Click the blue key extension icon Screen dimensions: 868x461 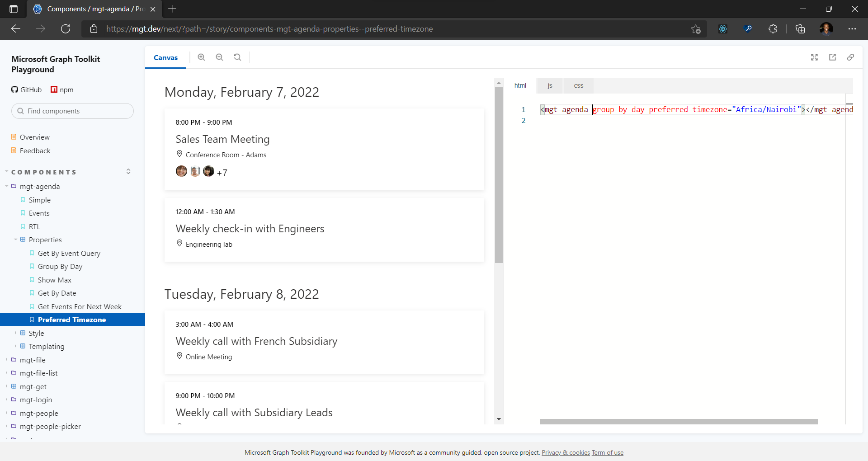pos(748,29)
